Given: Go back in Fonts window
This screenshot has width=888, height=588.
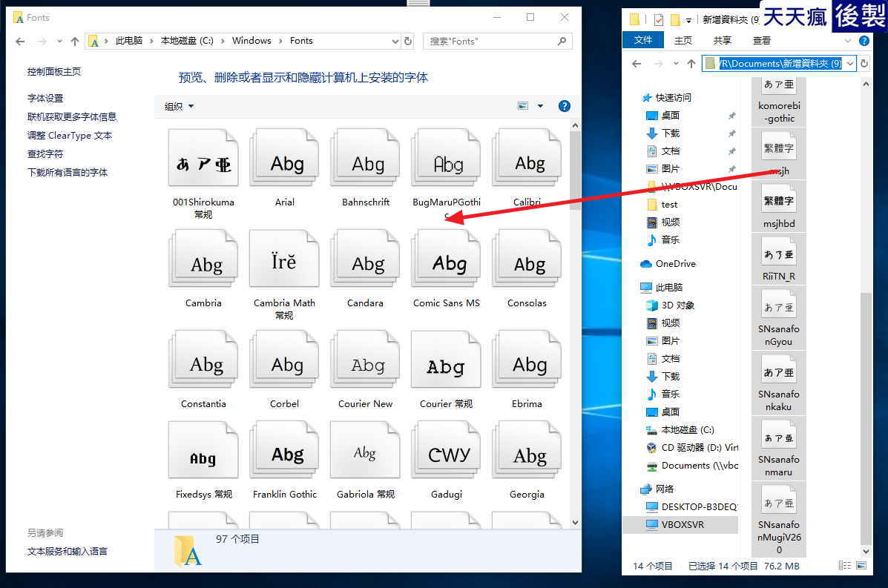Looking at the screenshot, I should [x=20, y=42].
